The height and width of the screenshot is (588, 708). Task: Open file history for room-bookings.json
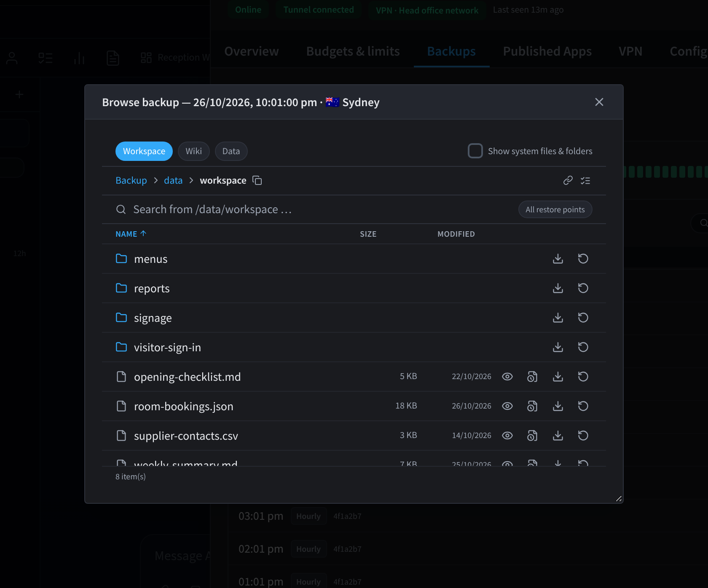click(x=533, y=406)
